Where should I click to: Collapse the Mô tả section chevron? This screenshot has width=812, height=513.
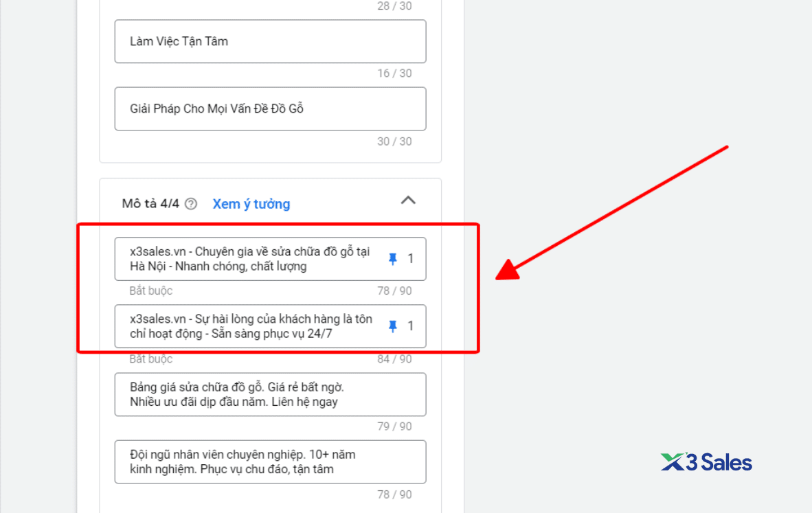tap(408, 201)
